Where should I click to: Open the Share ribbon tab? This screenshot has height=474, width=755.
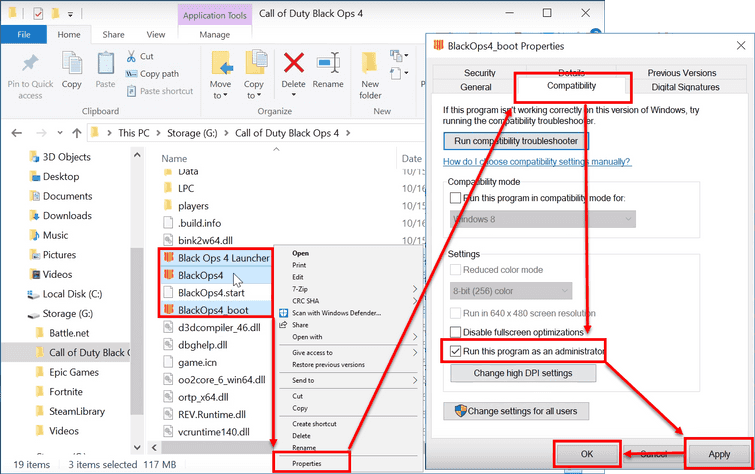pos(113,35)
